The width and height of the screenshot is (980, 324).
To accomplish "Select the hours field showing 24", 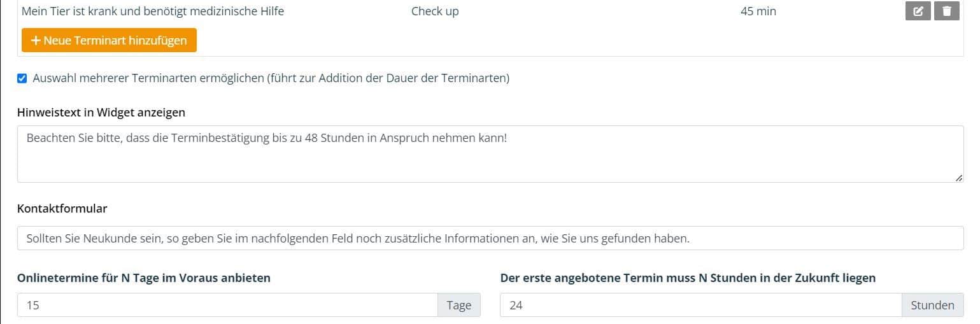I will pyautogui.click(x=701, y=305).
